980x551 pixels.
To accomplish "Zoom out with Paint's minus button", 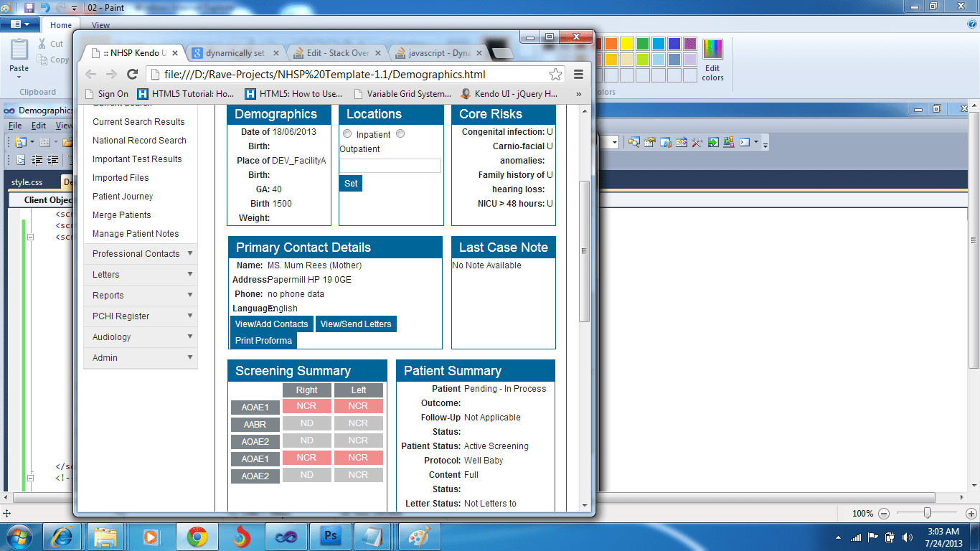I will 884,514.
